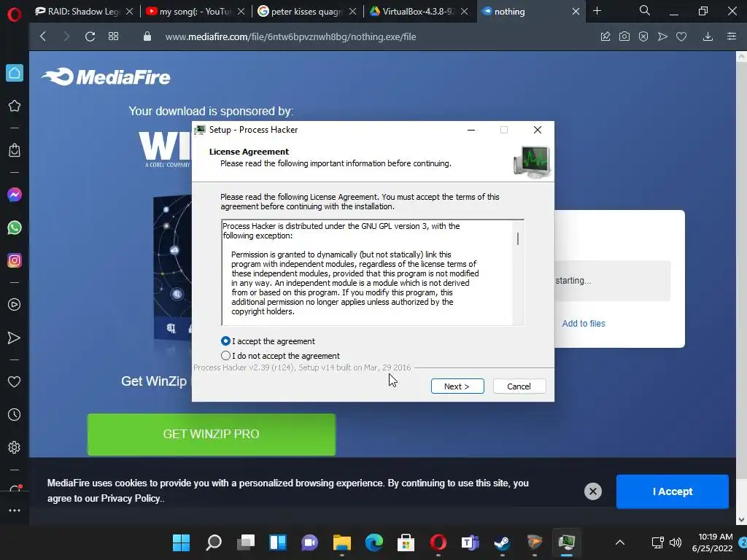Cancel the Process Hacker setup
The image size is (747, 560).
[519, 386]
